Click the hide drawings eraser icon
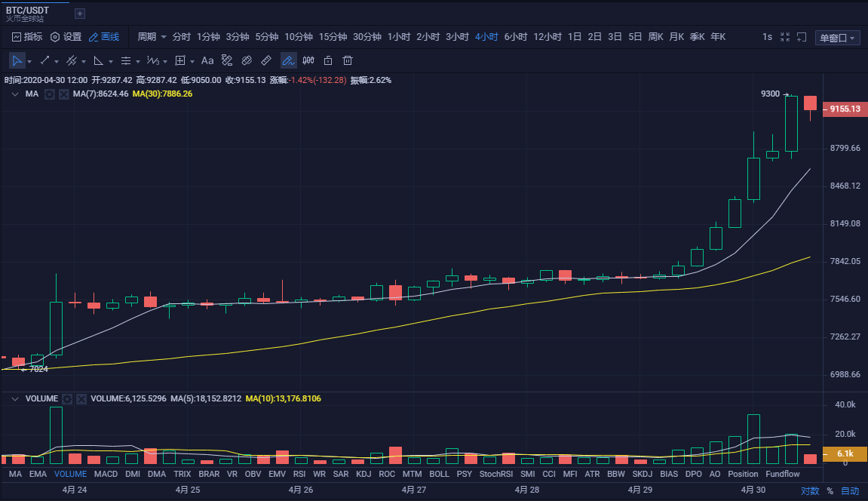868x501 pixels. pyautogui.click(x=247, y=60)
